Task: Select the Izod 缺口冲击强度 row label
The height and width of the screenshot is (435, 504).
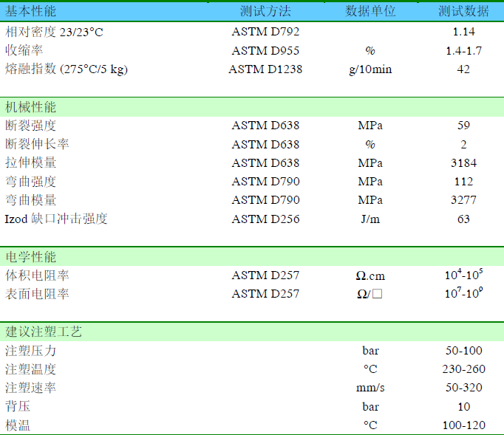Action: [56, 219]
